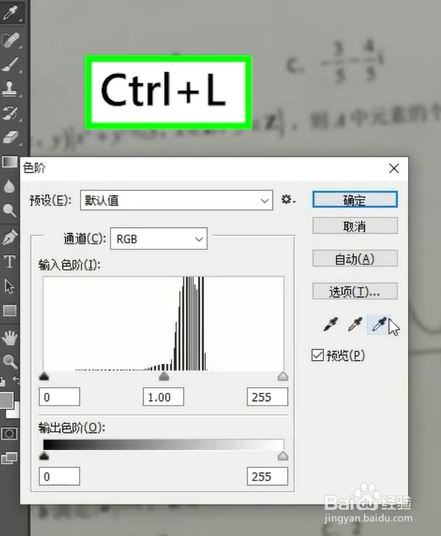Select the Clone Stamp tool
Screen dimensions: 441x536
[10, 88]
